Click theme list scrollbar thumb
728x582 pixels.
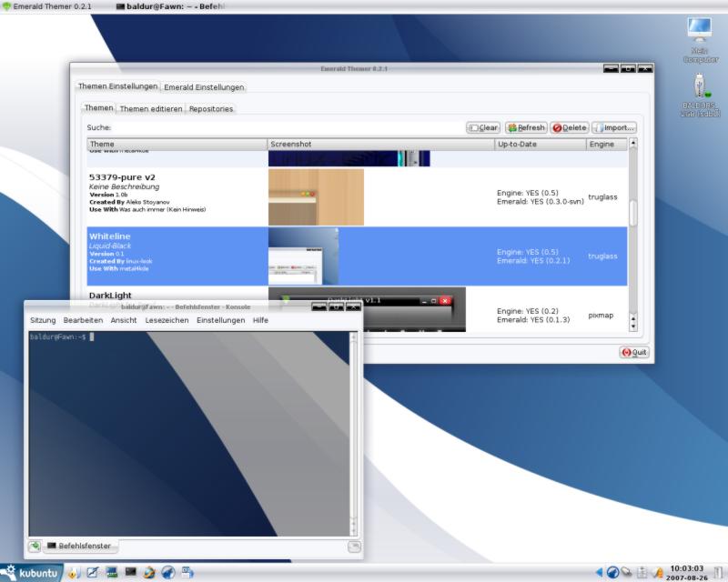tap(632, 214)
